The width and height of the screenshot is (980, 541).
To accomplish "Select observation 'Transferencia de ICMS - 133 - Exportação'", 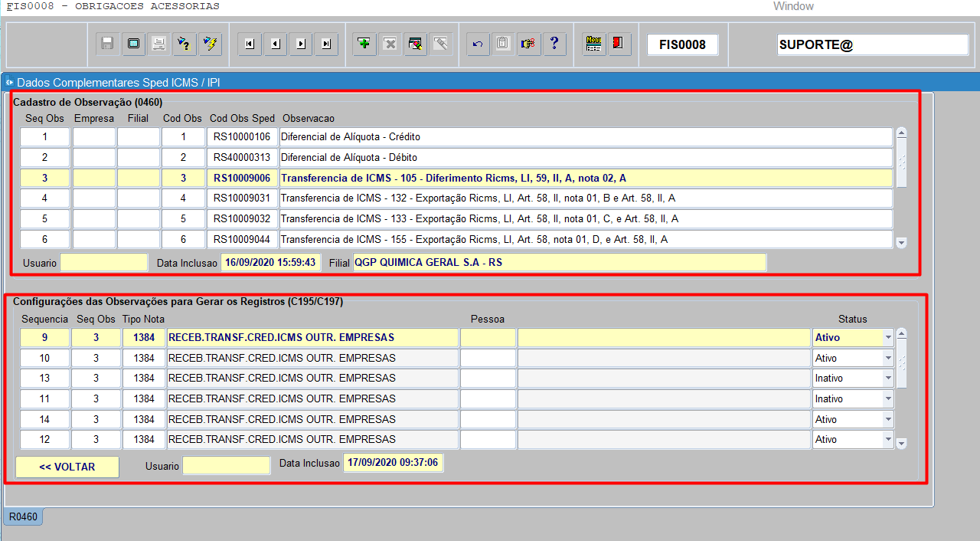I will click(x=586, y=219).
